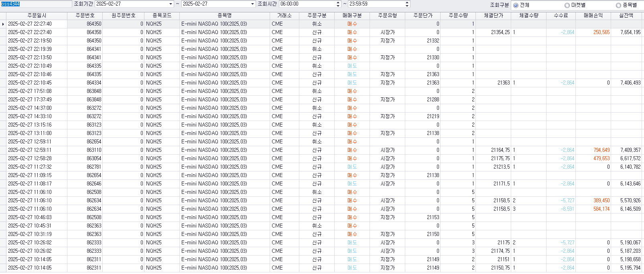This screenshot has width=644, height=274.
Task: Click the 매매구분 column header
Action: pos(352,16)
